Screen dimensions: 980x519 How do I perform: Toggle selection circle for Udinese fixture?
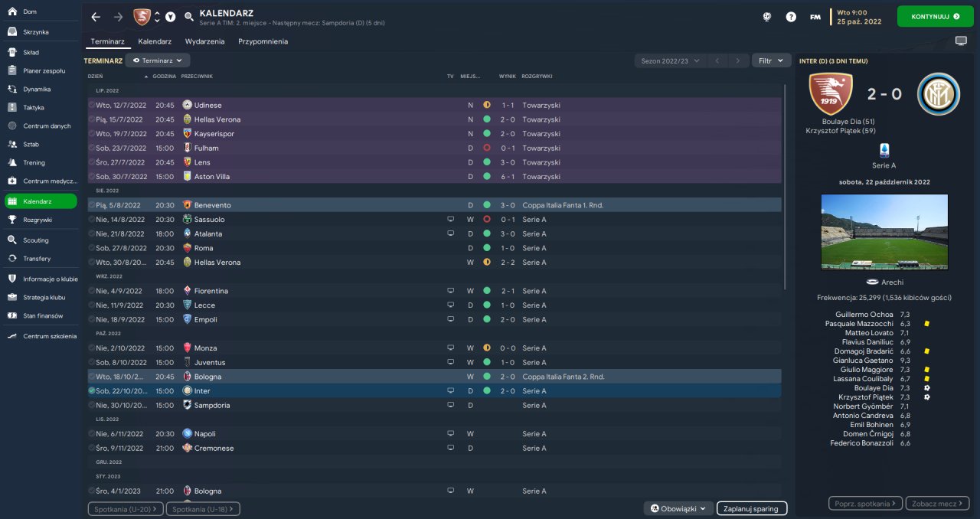pos(92,105)
